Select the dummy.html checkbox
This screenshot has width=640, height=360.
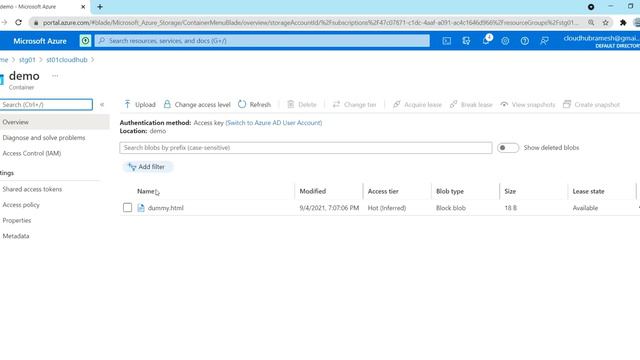pyautogui.click(x=127, y=208)
